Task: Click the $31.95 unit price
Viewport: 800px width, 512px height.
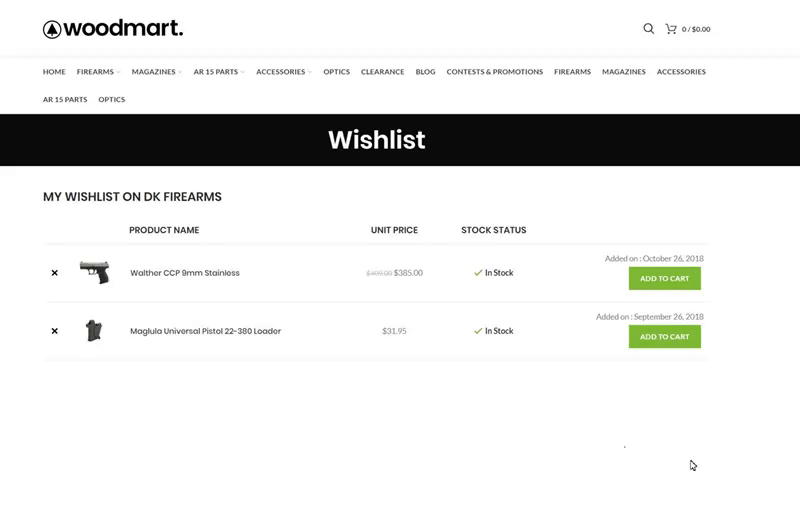Action: coord(394,331)
